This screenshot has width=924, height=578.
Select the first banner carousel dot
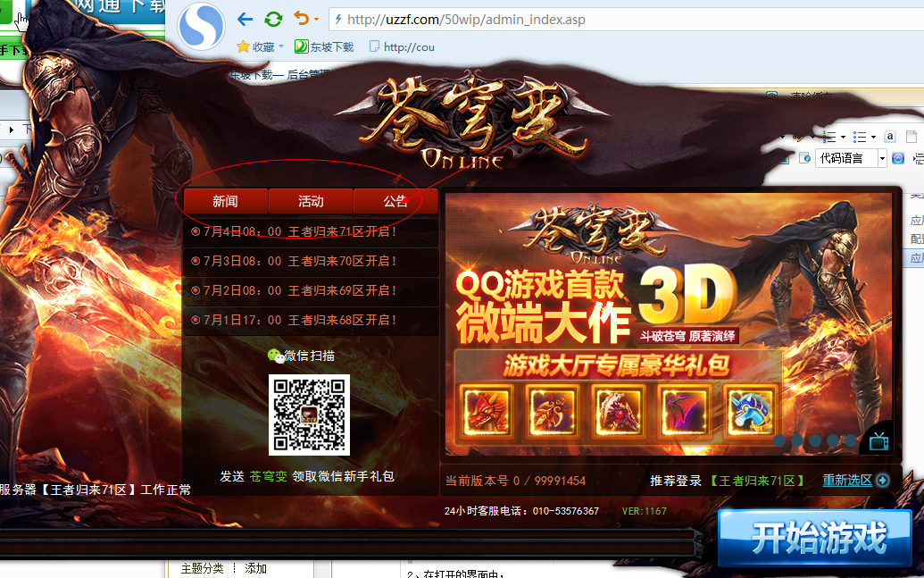point(779,440)
